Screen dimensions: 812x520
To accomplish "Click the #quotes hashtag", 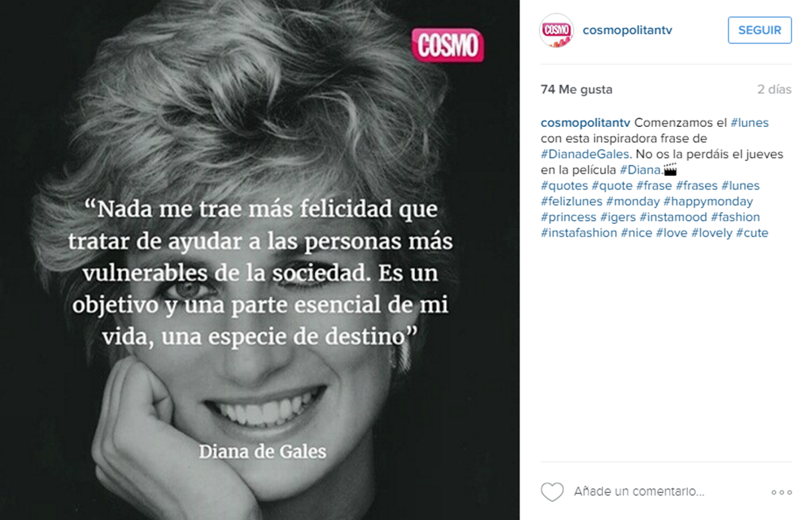I will (x=564, y=186).
